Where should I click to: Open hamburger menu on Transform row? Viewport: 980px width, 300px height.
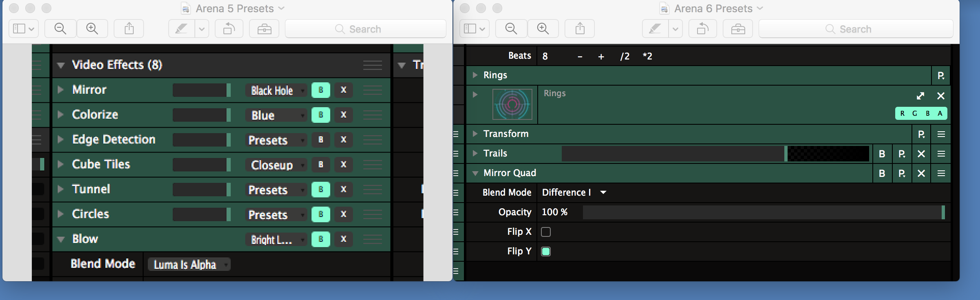(941, 134)
